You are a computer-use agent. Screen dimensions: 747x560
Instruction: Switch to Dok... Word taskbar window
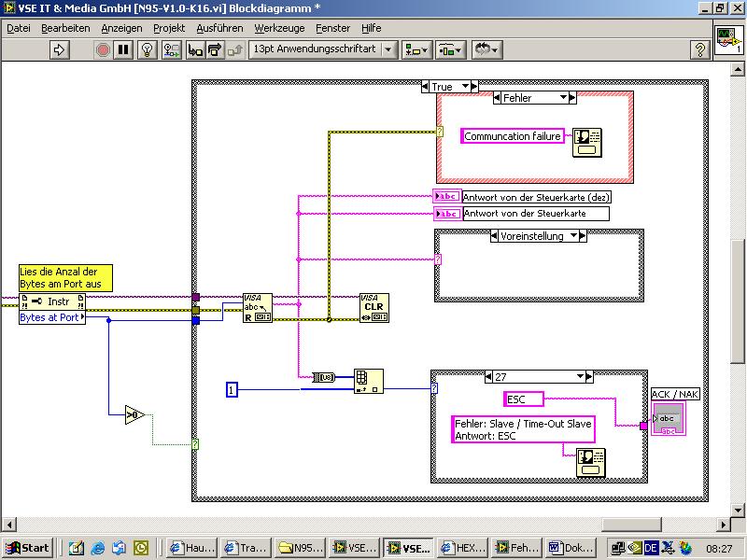571,548
